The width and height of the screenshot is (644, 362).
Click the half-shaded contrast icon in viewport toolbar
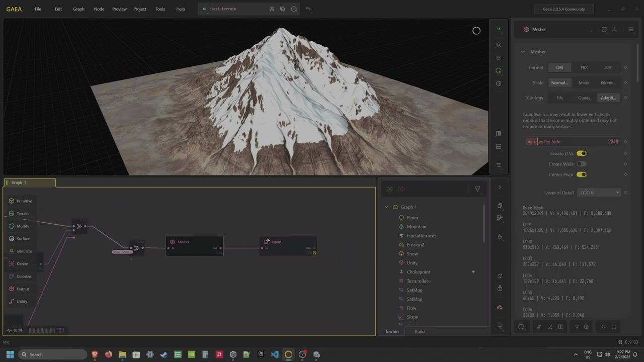pyautogui.click(x=499, y=83)
